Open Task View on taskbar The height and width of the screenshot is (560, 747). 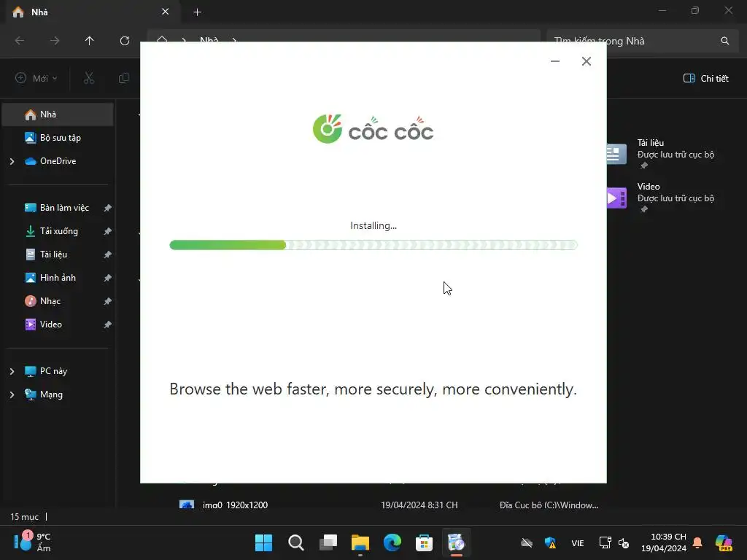(328, 542)
